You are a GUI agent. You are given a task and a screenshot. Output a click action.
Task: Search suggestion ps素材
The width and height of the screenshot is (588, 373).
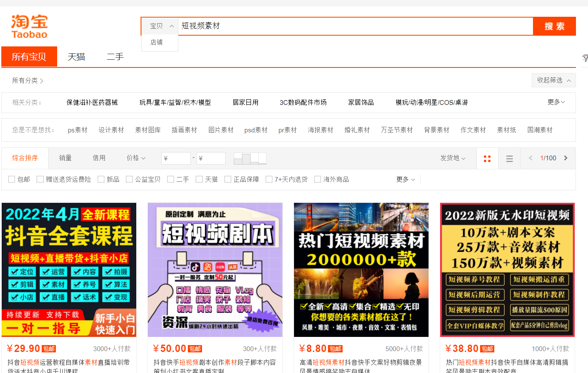(77, 130)
